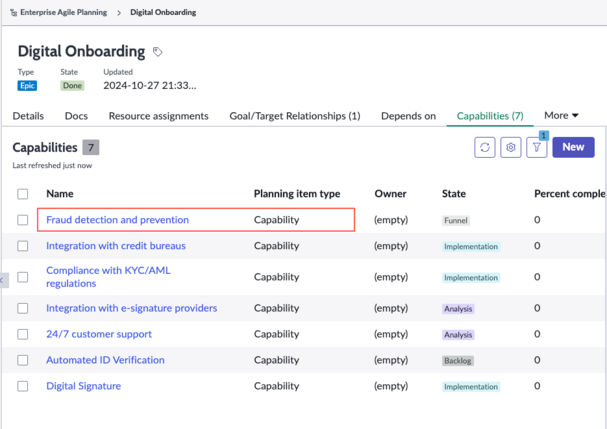Check the Fraud detection and prevention row
Image resolution: width=607 pixels, height=429 pixels.
pyautogui.click(x=23, y=220)
